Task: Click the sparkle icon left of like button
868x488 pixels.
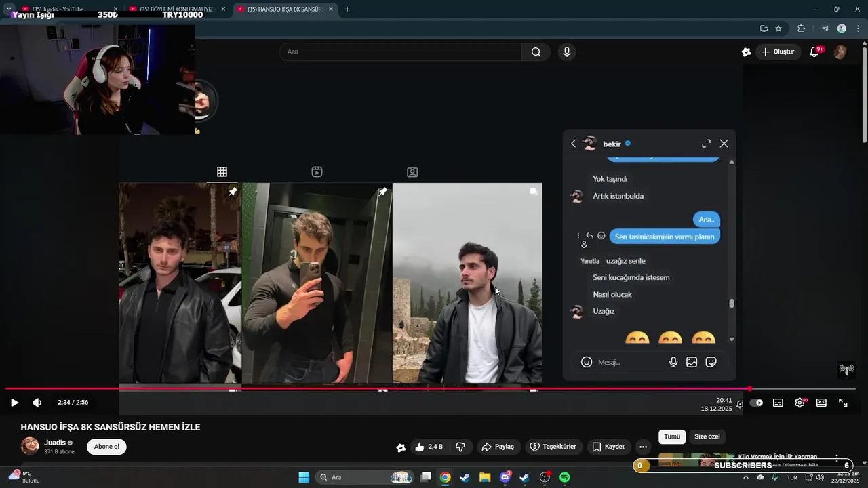Action: [x=401, y=447]
